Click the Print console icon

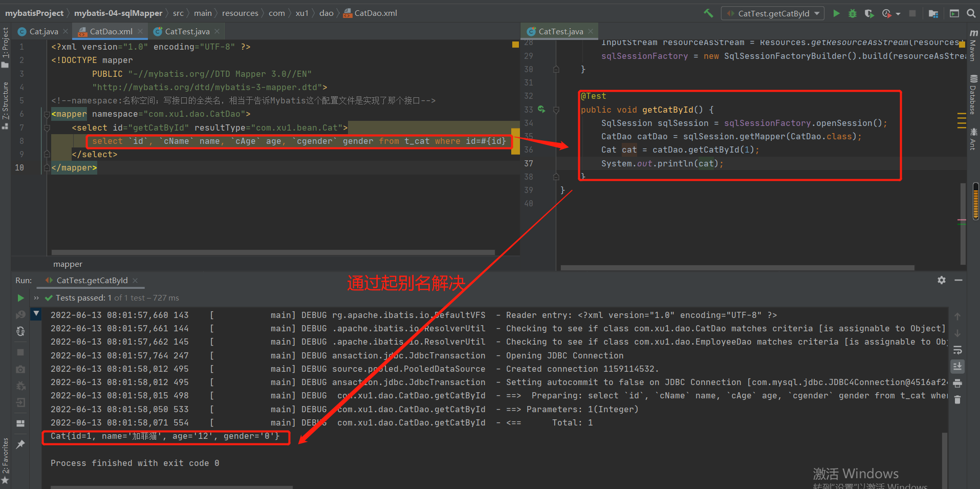[x=957, y=384]
